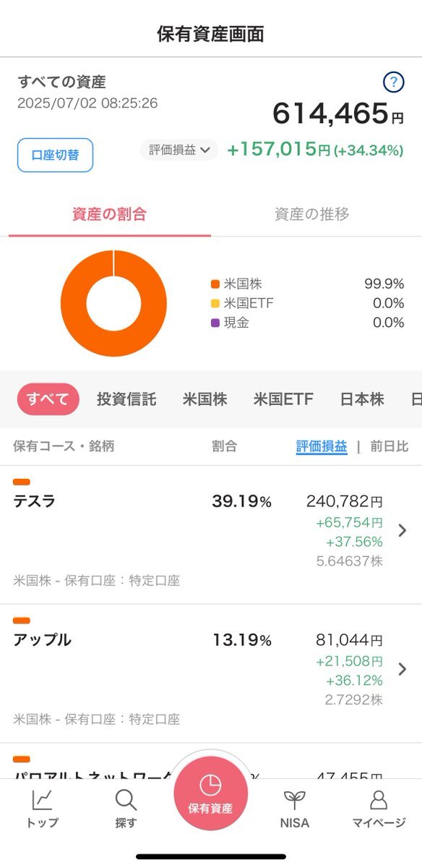This screenshot has height=868, width=422.
Task: Expand the アップル row chevron
Action: (x=402, y=669)
